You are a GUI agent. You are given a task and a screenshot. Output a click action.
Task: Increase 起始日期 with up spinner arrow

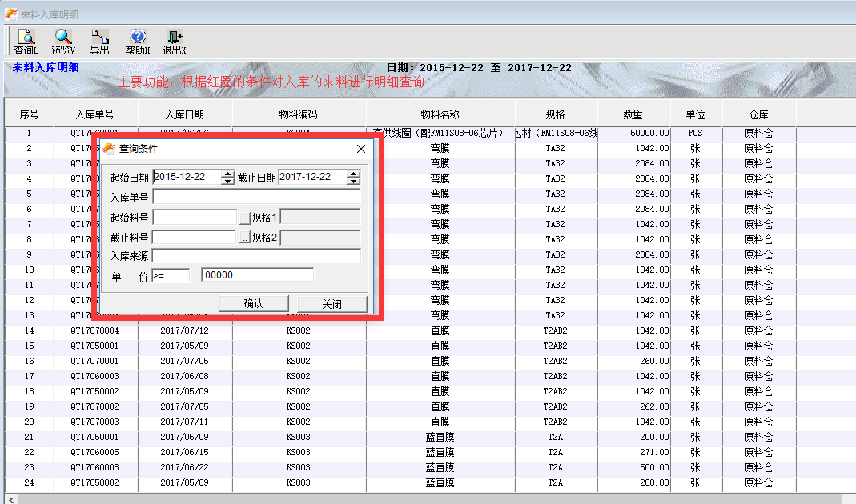227,174
